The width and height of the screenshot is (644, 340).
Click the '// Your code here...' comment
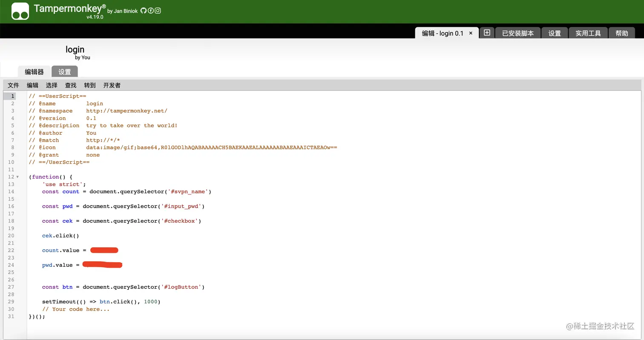tap(76, 309)
